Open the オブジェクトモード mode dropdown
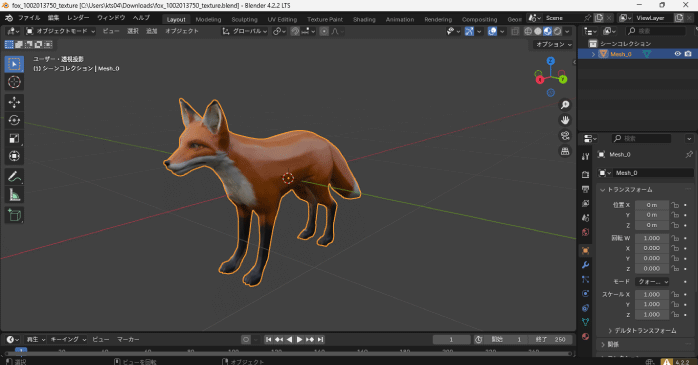This screenshot has width=698, height=365. 61,31
